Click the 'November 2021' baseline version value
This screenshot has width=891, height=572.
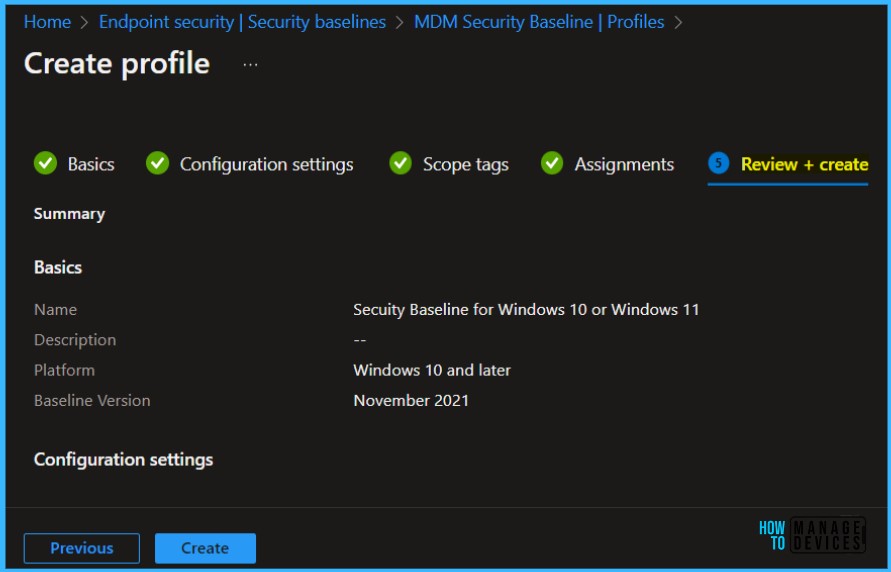411,400
